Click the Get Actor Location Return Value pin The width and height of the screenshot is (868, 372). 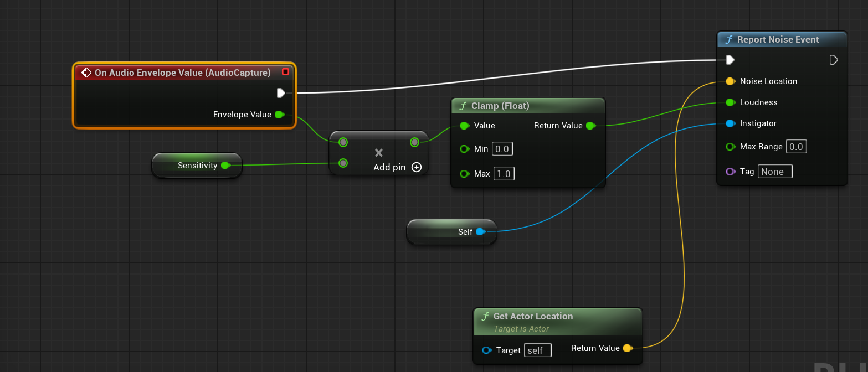point(628,348)
